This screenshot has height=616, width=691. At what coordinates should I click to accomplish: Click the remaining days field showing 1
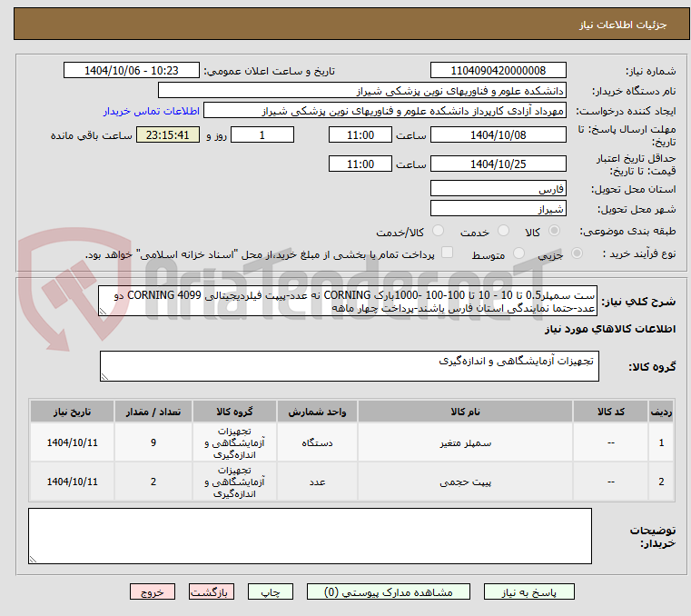[x=262, y=135]
